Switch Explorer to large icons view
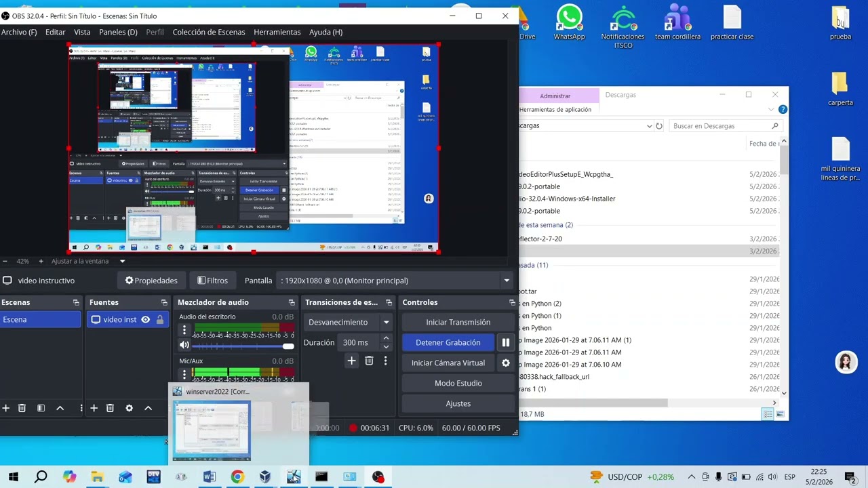The height and width of the screenshot is (488, 868). click(x=780, y=414)
